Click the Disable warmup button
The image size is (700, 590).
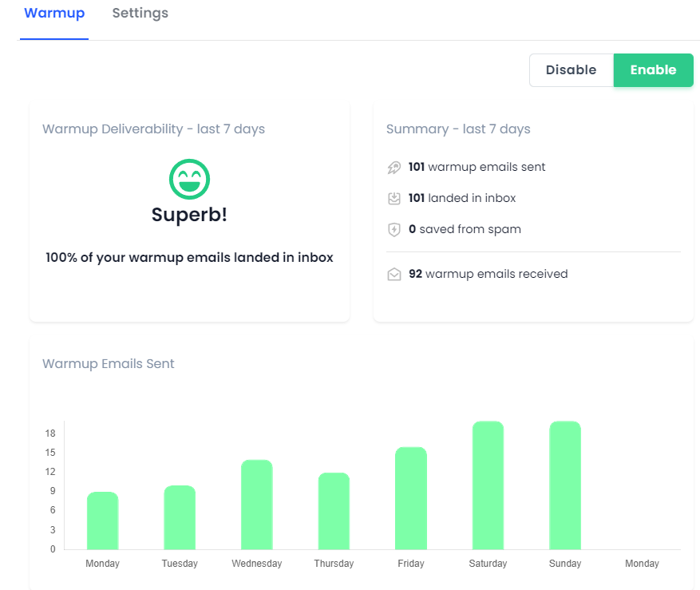pos(571,70)
